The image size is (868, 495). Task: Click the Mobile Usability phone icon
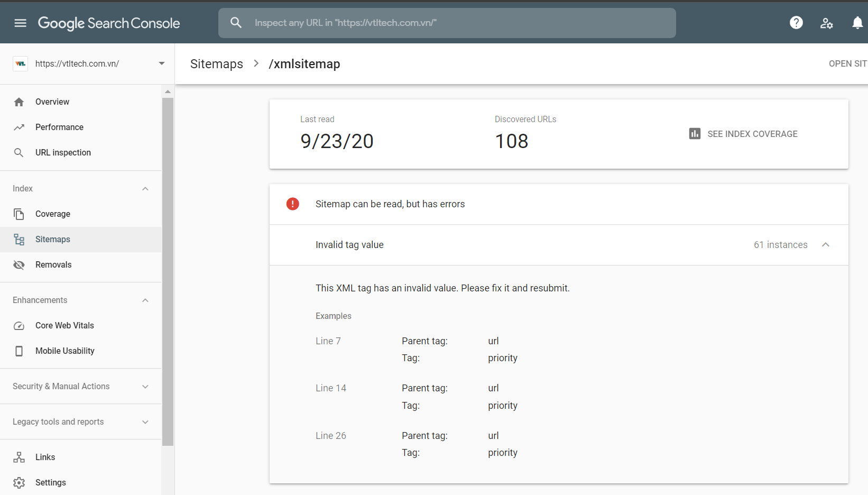tap(19, 351)
